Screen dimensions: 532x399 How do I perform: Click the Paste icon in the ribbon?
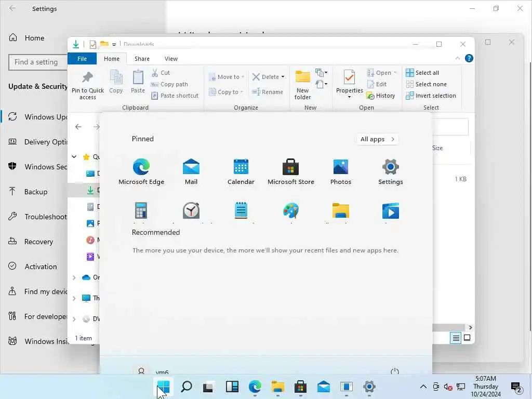(x=138, y=82)
